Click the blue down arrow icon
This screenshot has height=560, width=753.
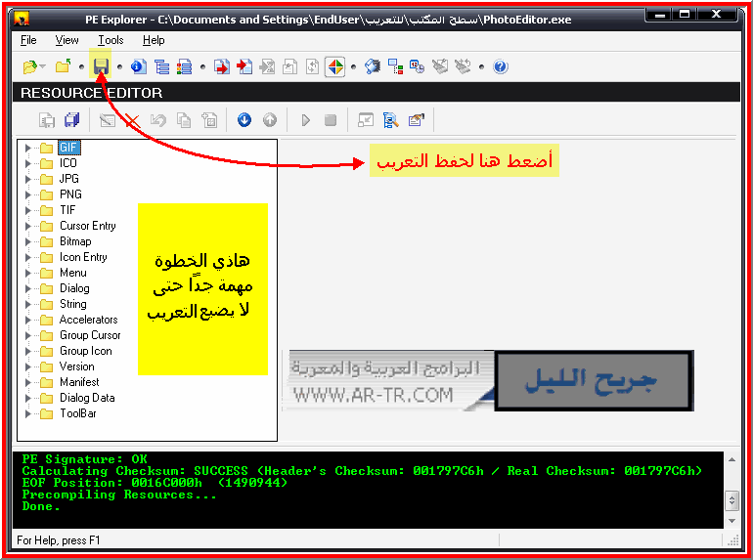pyautogui.click(x=244, y=119)
